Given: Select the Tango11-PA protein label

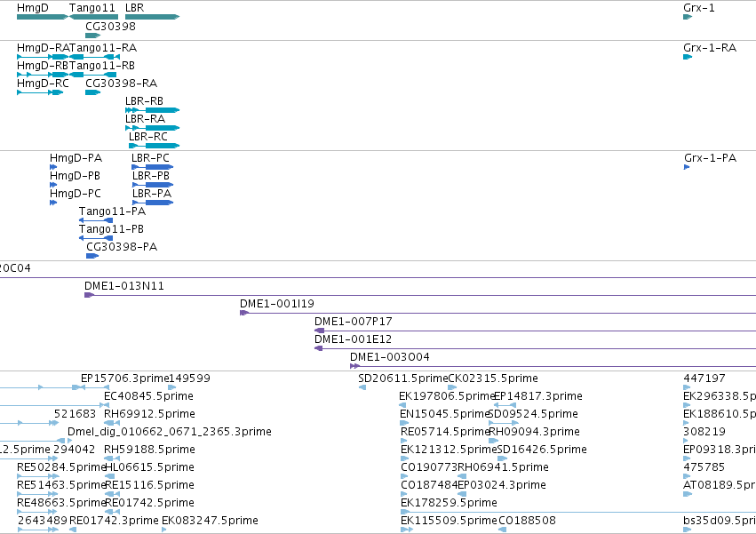Looking at the screenshot, I should click(112, 211).
